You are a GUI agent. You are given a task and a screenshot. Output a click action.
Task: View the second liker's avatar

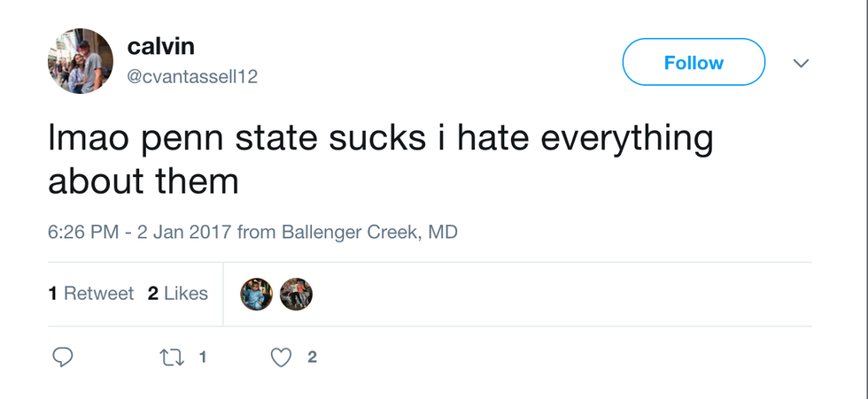(296, 295)
